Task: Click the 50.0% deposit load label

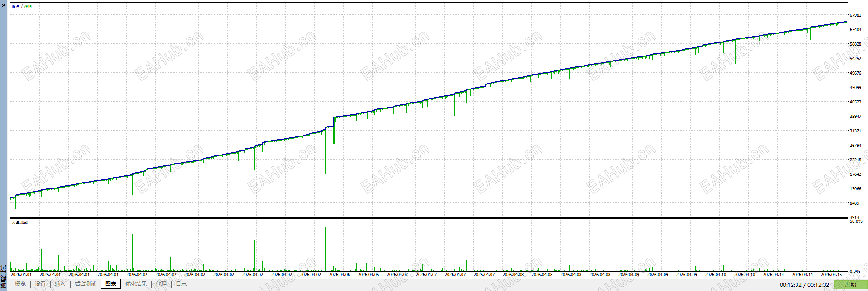Action: pos(856,221)
